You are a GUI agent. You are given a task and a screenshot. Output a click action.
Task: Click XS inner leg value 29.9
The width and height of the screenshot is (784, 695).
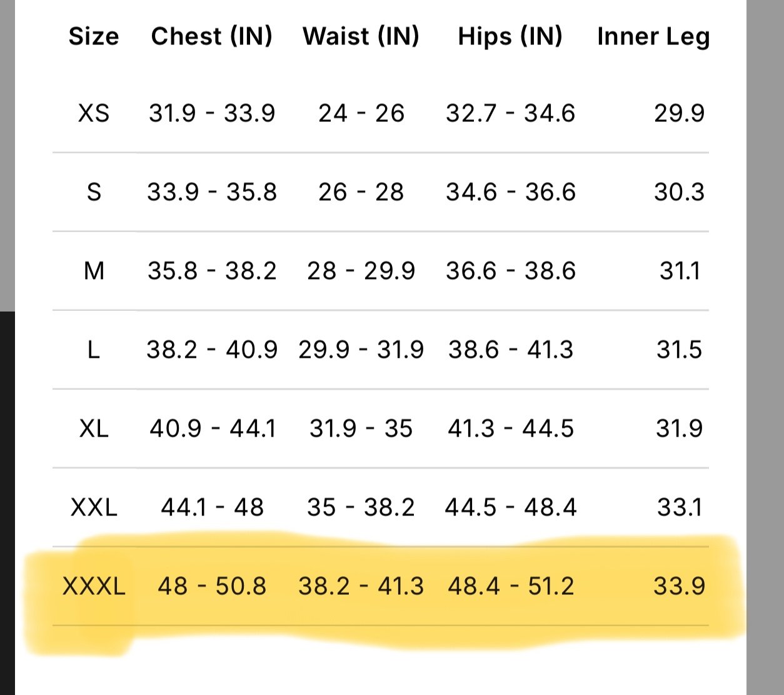click(679, 113)
